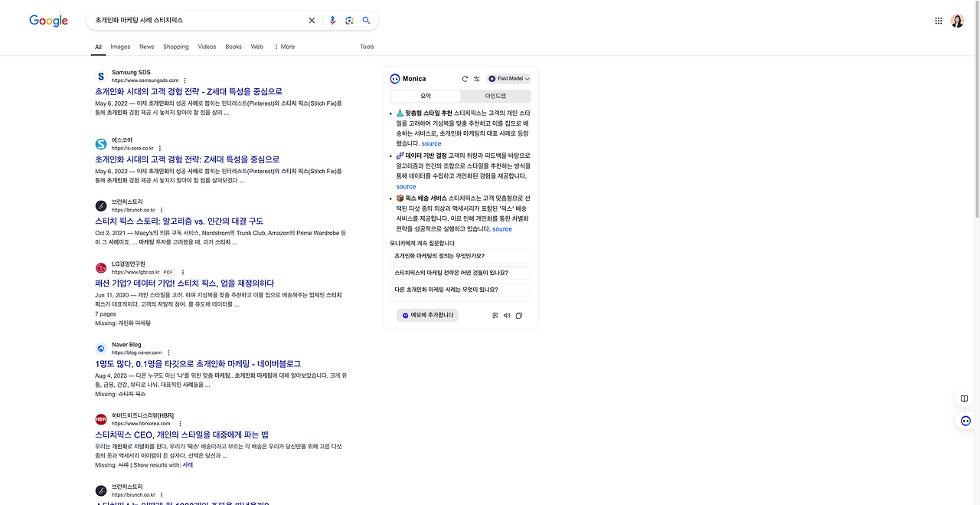
Task: Open the Google apps grid
Action: [939, 21]
